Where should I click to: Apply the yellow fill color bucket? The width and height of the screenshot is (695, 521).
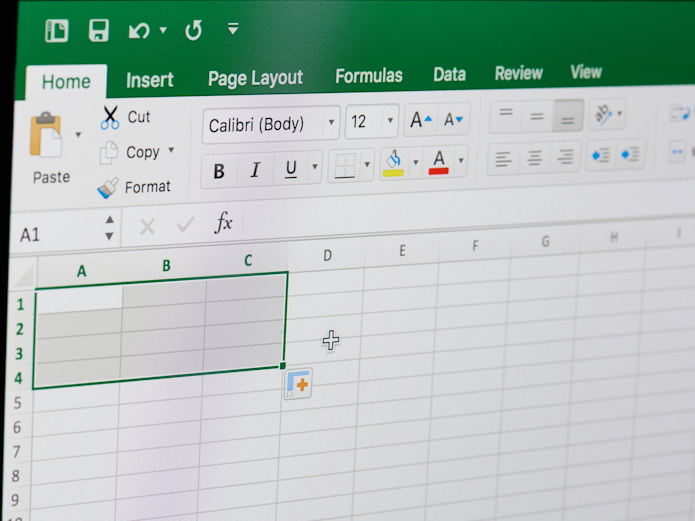393,162
